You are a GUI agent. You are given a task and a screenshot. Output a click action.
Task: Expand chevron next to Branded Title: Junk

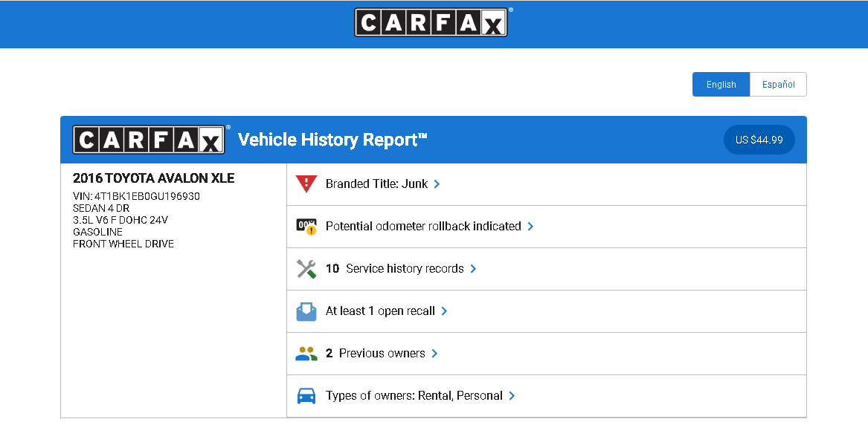[437, 184]
